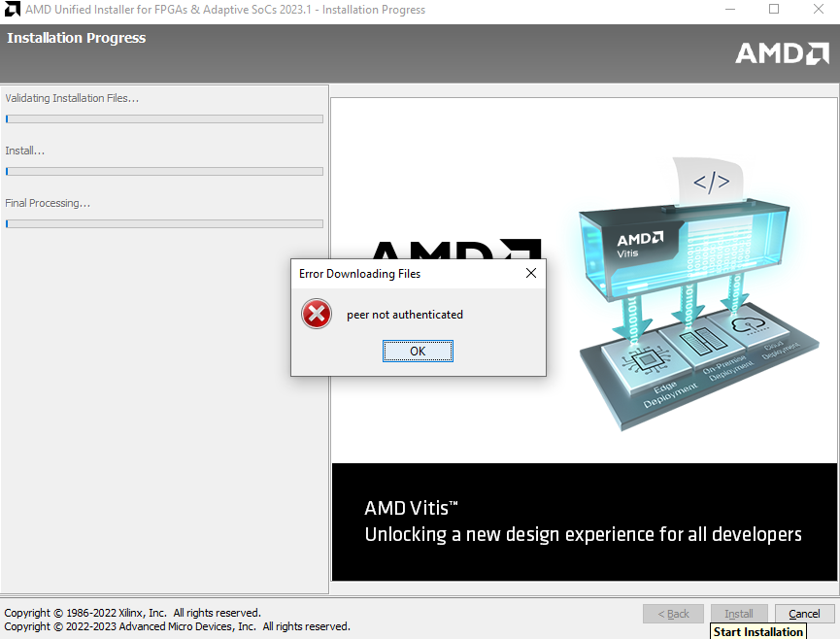Viewport: 840px width, 639px height.
Task: Click the Start Installation tooltip
Action: coord(757,631)
